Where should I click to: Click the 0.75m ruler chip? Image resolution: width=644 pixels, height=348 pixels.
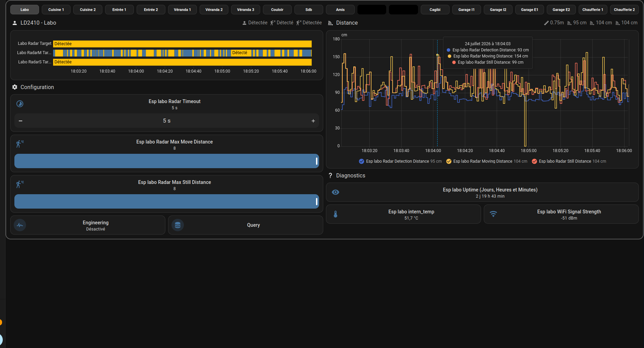pyautogui.click(x=554, y=23)
